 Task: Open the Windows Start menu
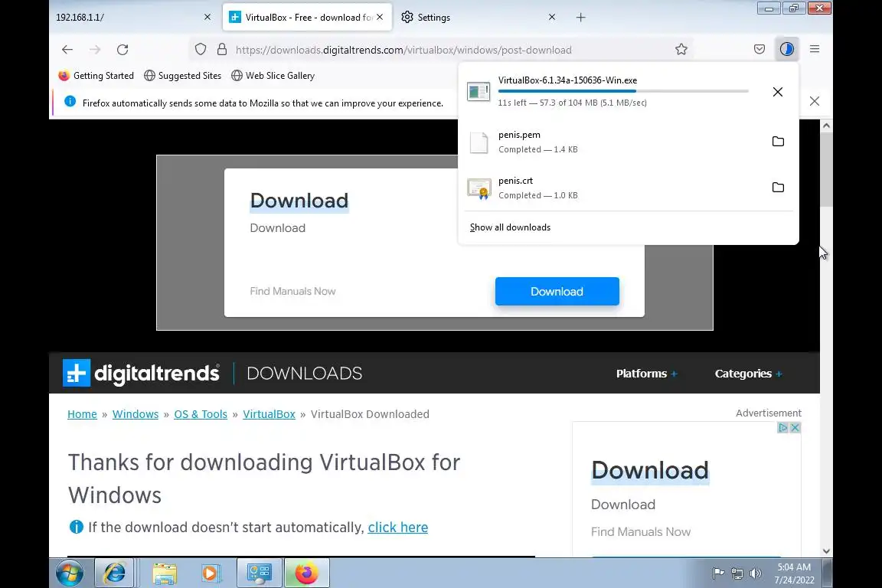pyautogui.click(x=70, y=573)
